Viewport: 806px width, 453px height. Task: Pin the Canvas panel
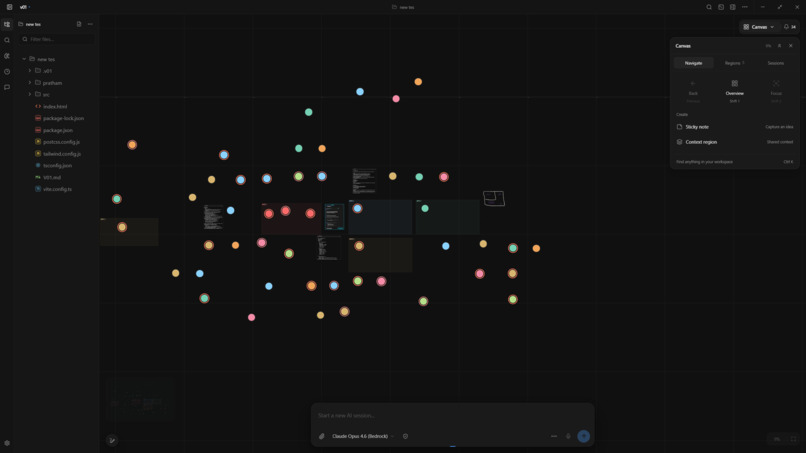coord(779,46)
